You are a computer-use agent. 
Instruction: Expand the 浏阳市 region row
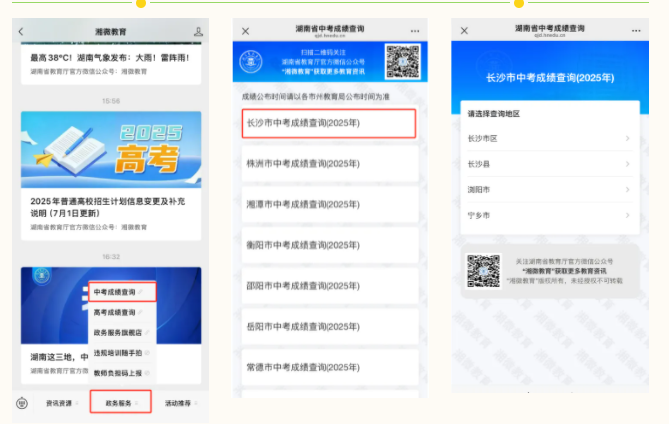coord(547,189)
